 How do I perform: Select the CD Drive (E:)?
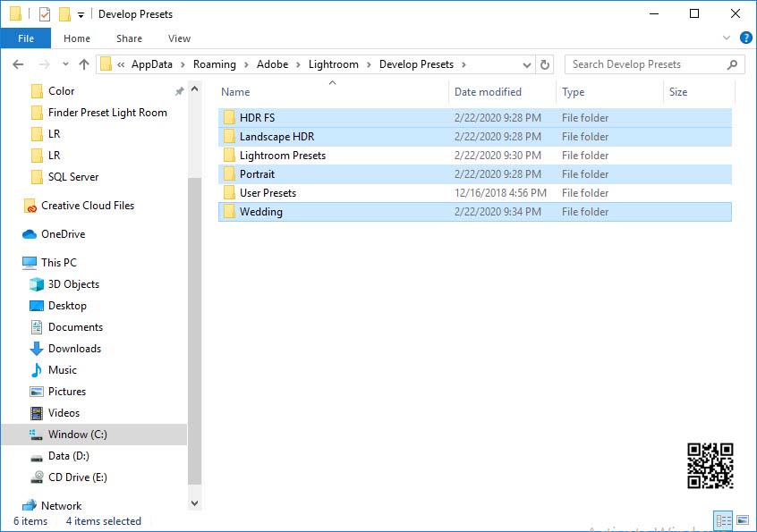tap(77, 477)
